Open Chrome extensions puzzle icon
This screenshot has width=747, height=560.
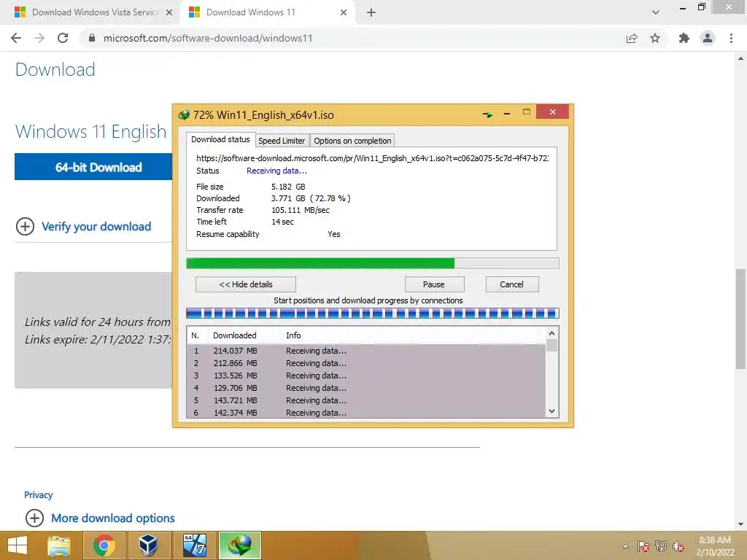(x=684, y=38)
